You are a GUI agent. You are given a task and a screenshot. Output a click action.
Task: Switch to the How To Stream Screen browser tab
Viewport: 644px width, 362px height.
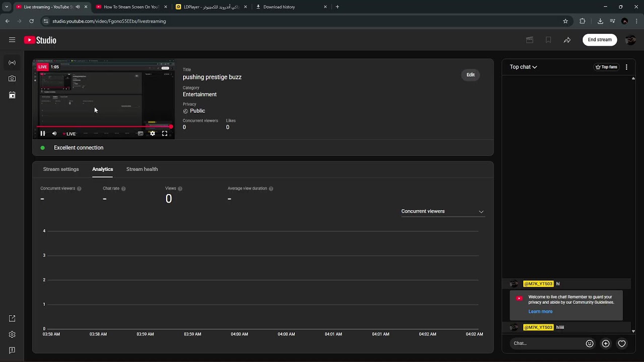[131, 7]
